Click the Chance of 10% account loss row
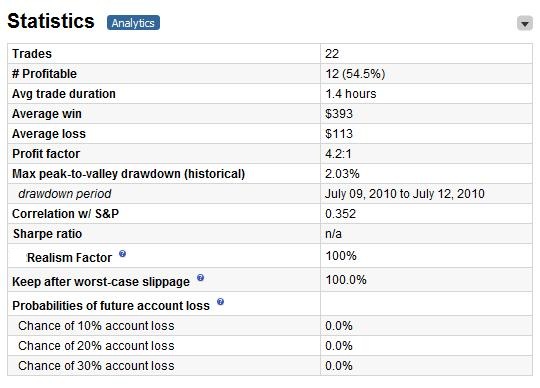Screen dimensions: 540x388 [x=270, y=326]
